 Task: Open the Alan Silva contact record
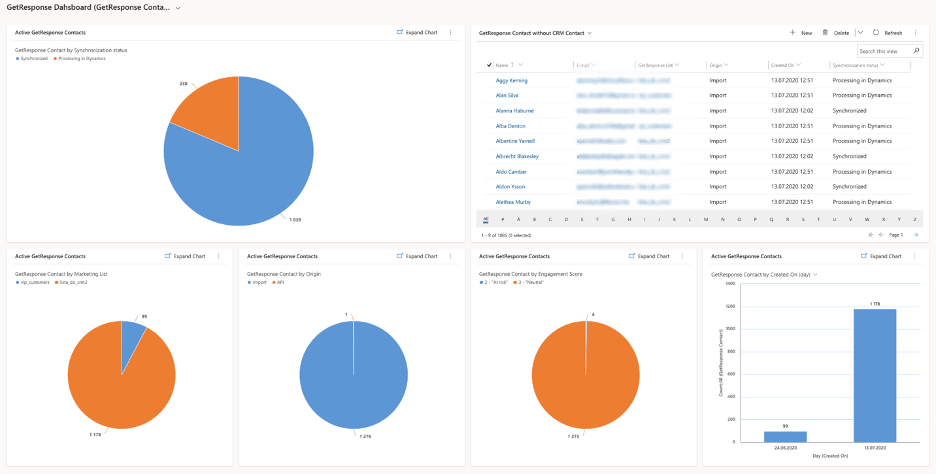[507, 96]
